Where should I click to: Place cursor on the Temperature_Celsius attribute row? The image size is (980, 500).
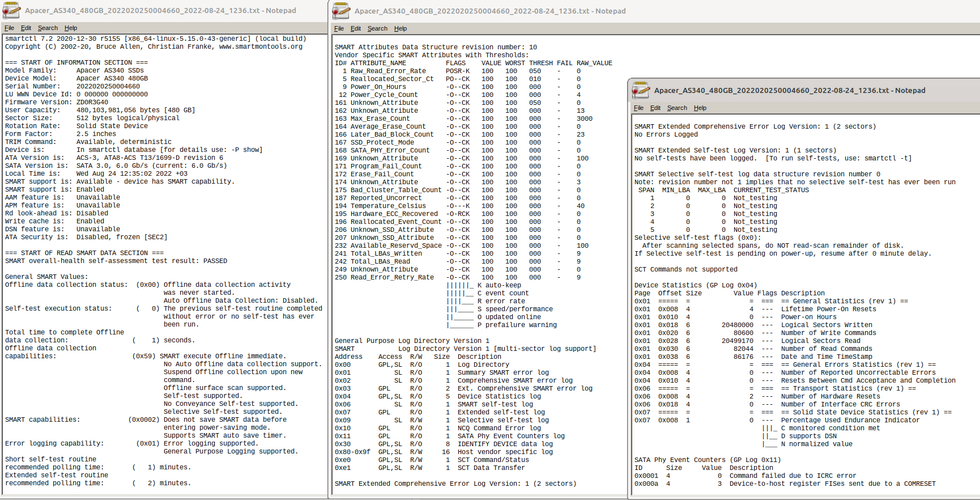[388, 206]
